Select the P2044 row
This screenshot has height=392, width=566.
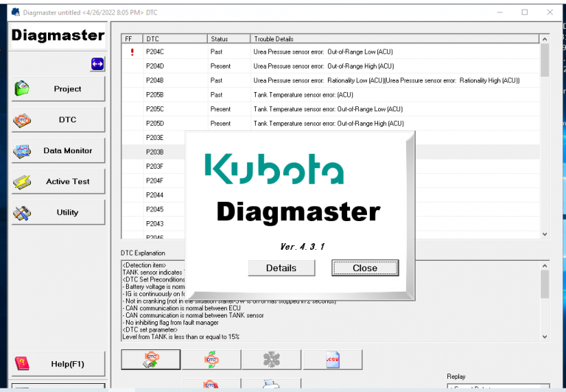[155, 195]
